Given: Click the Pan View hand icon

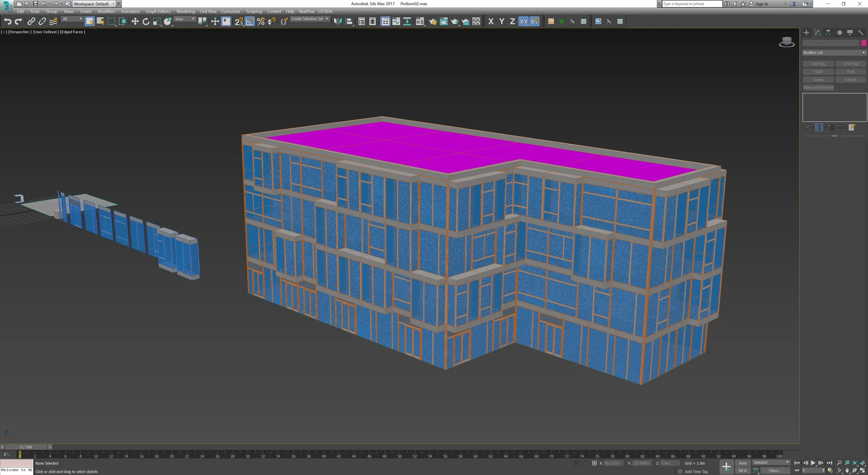Looking at the screenshot, I should pos(847,470).
